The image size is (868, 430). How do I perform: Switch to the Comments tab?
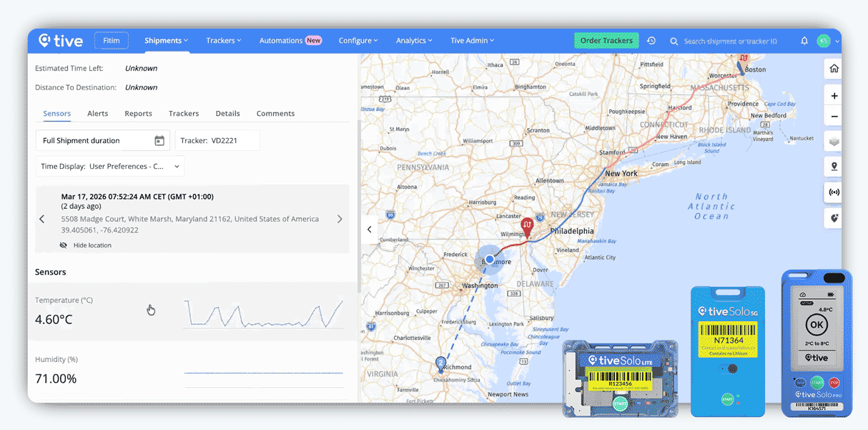point(275,114)
